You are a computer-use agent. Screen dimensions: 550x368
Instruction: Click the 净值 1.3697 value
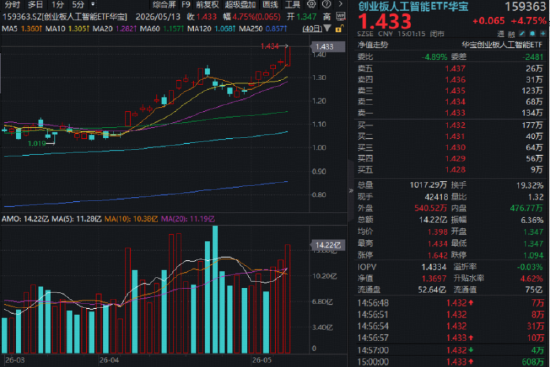click(434, 279)
